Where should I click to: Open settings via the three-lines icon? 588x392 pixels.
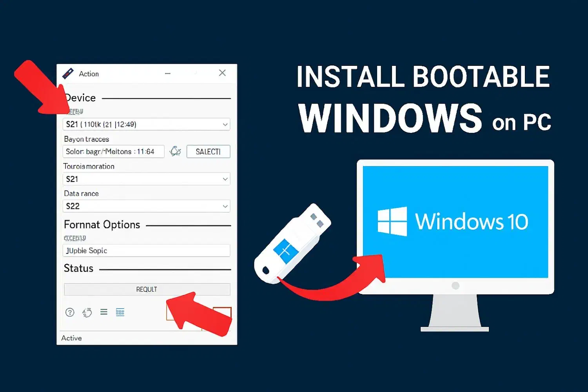[104, 312]
